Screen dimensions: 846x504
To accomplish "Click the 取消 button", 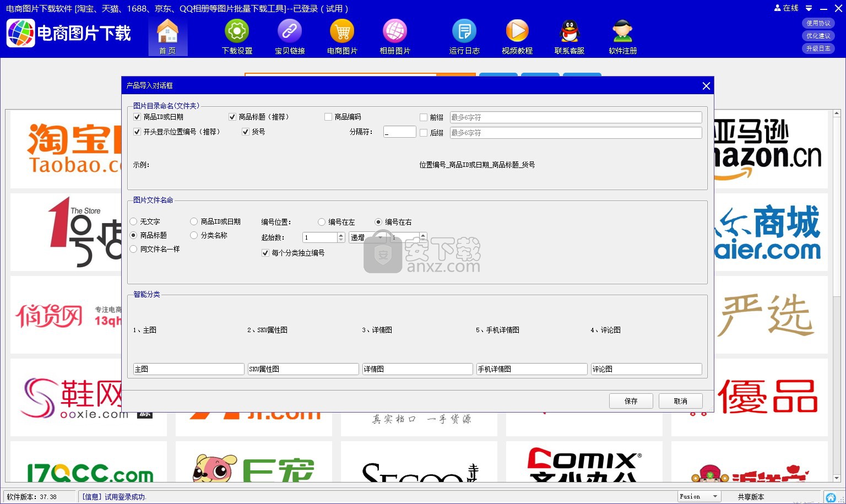I will click(681, 401).
